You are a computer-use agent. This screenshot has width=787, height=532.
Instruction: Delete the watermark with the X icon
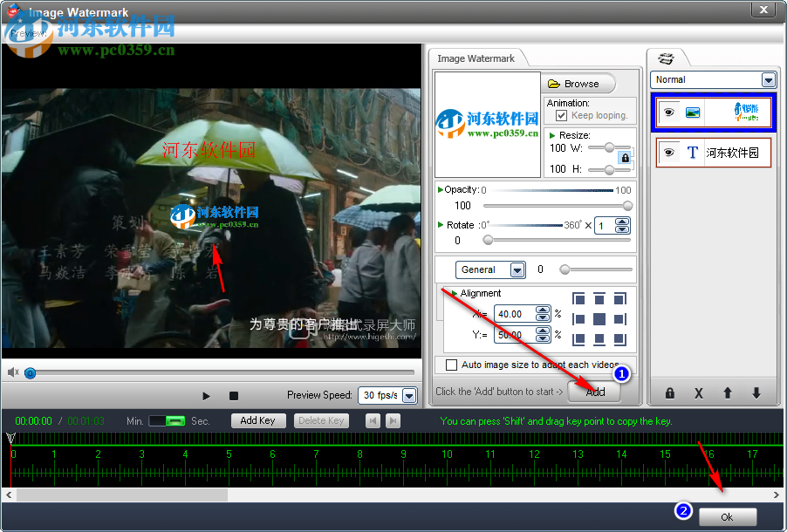pos(698,394)
